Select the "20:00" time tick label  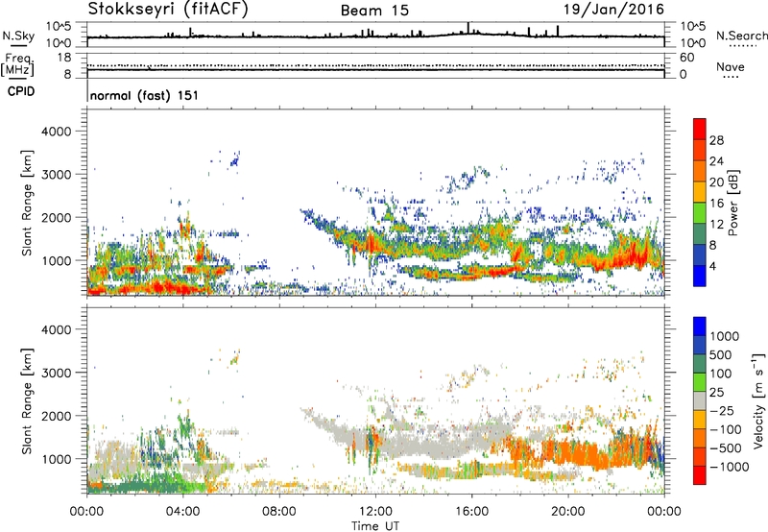568,512
